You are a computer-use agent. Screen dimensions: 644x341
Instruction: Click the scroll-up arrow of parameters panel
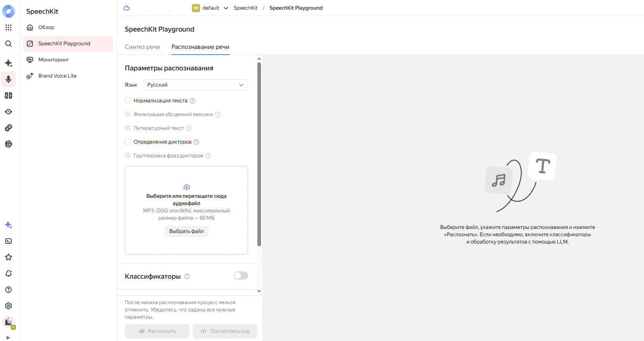tap(259, 59)
